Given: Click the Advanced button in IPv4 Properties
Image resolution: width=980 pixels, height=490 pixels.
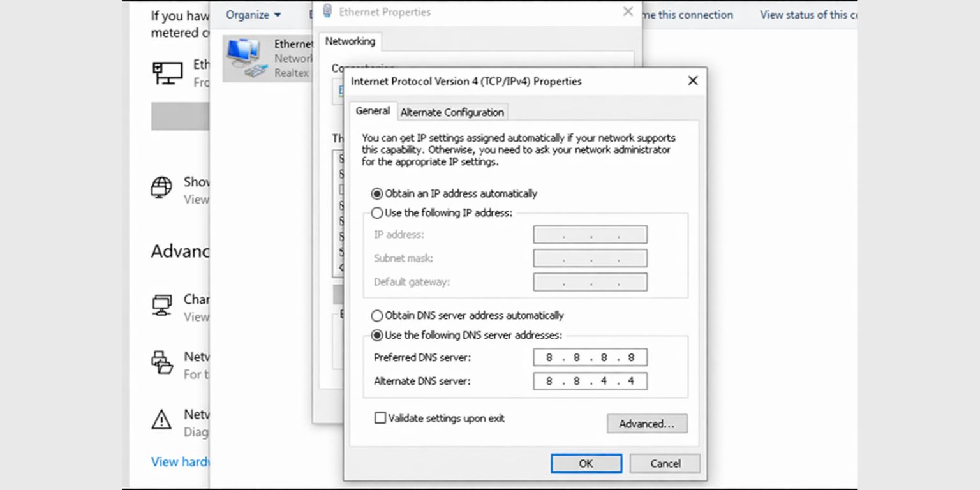Looking at the screenshot, I should 646,424.
